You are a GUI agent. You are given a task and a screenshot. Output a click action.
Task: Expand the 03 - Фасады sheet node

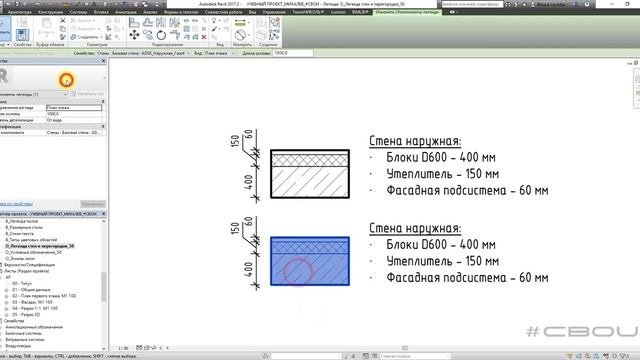[7, 302]
